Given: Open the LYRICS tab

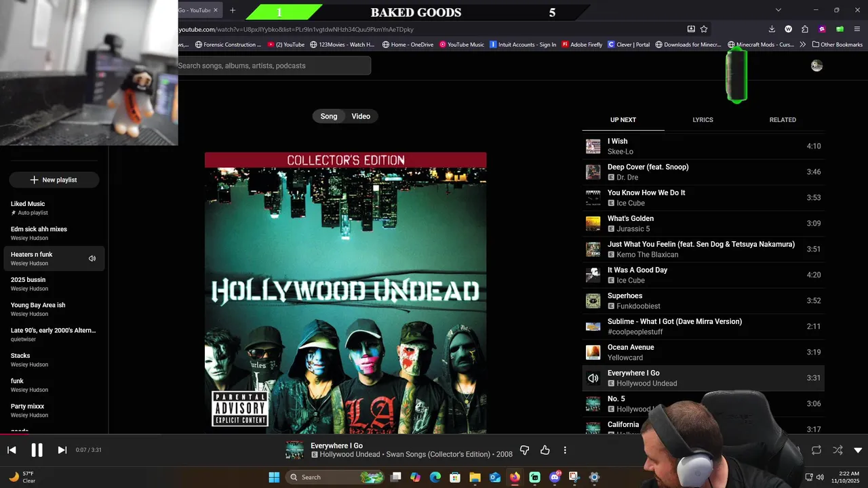Looking at the screenshot, I should pyautogui.click(x=703, y=120).
